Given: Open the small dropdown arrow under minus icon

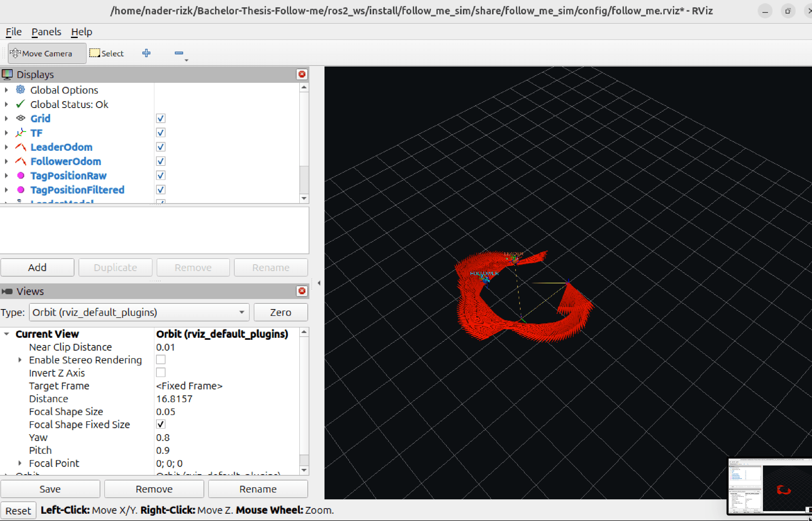Looking at the screenshot, I should click(x=186, y=60).
